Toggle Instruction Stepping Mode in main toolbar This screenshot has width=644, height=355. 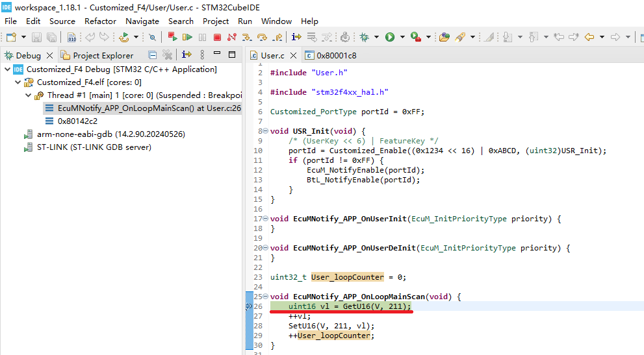click(296, 38)
